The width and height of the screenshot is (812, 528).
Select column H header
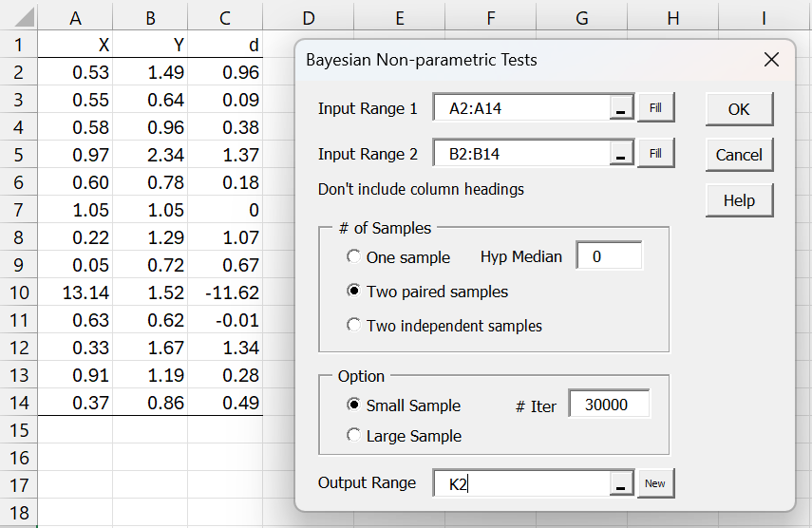pyautogui.click(x=672, y=18)
